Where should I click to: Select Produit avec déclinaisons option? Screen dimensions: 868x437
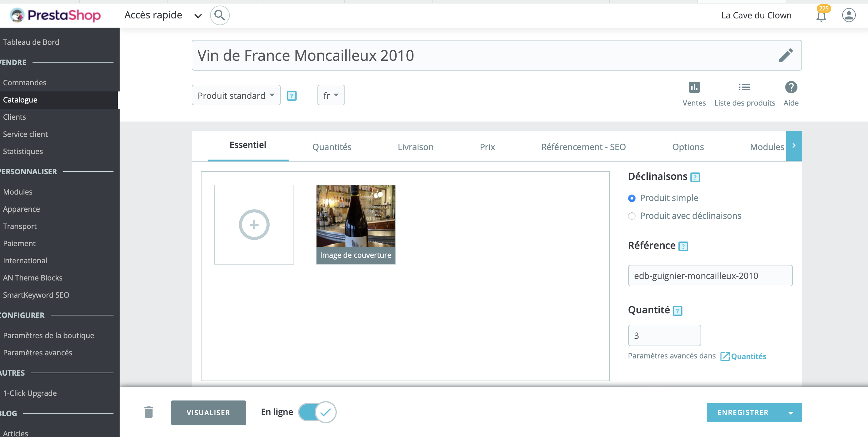[x=632, y=216]
